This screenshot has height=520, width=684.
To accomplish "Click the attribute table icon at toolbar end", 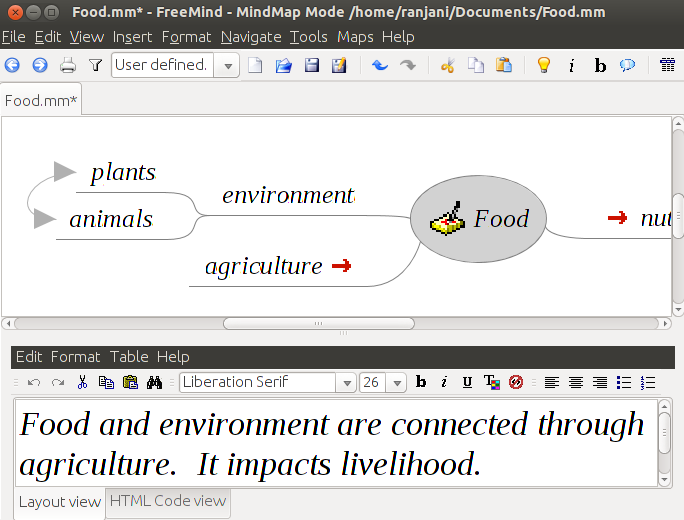I will click(667, 65).
